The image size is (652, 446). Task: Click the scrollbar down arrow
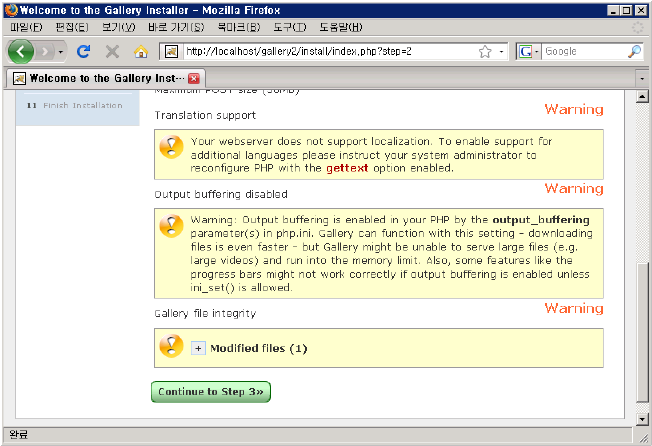(642, 419)
